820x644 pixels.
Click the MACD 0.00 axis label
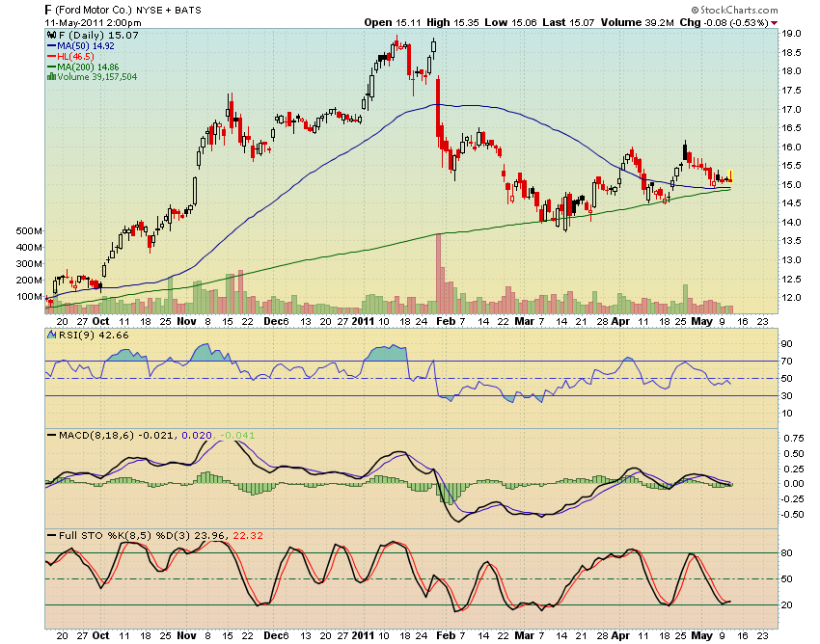(794, 484)
